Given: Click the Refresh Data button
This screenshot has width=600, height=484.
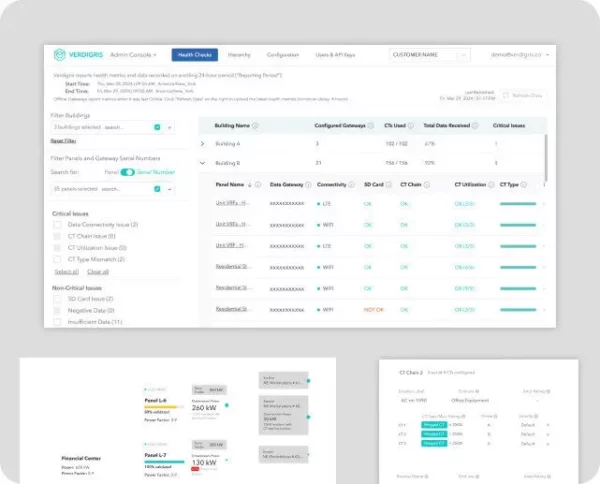Looking at the screenshot, I should pos(523,95).
